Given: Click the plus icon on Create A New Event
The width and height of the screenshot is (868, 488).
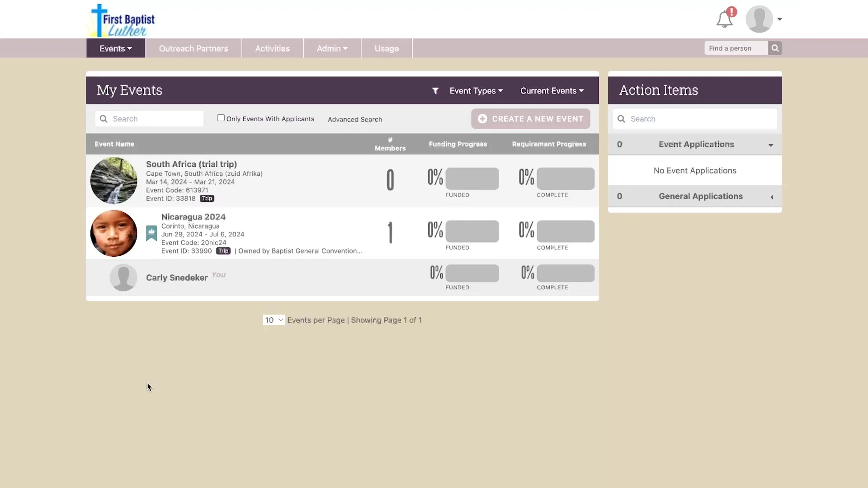Looking at the screenshot, I should [482, 118].
